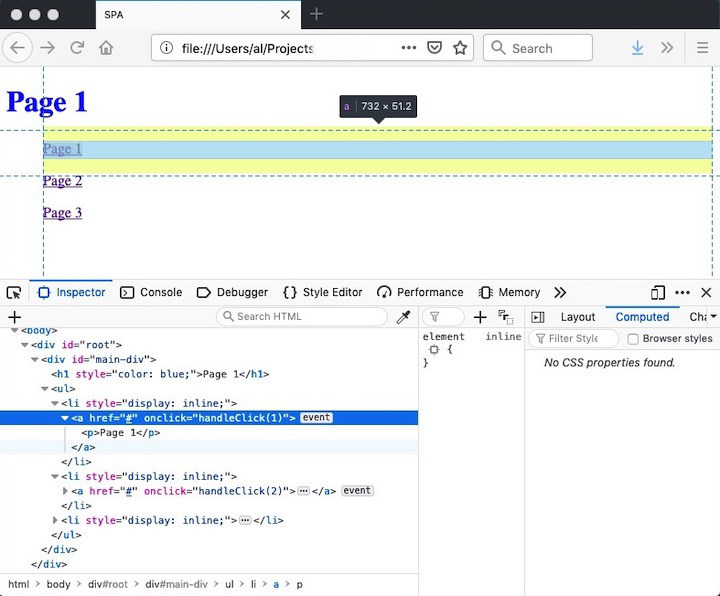Screen dimensions: 720x596
Task: Toggle classes panel in rules view
Action: [506, 317]
